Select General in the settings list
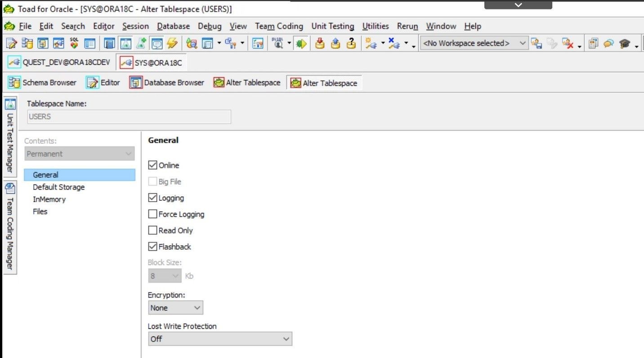 (x=80, y=175)
